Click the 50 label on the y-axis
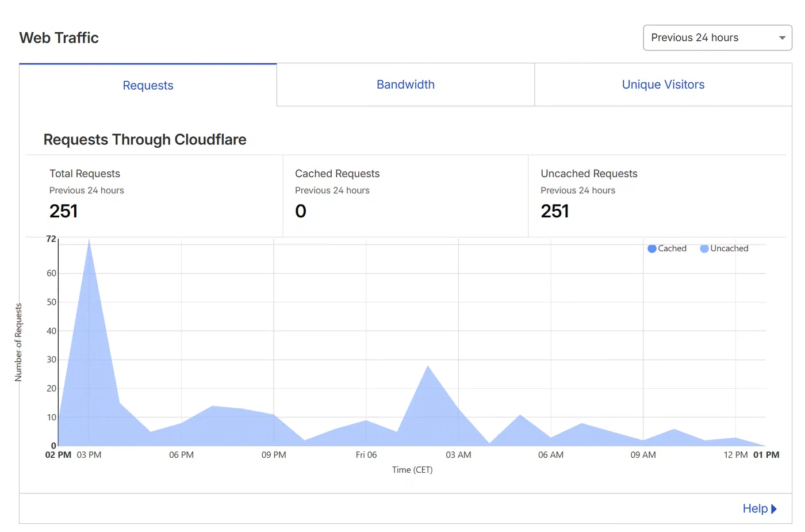The height and width of the screenshot is (532, 805). coord(52,302)
